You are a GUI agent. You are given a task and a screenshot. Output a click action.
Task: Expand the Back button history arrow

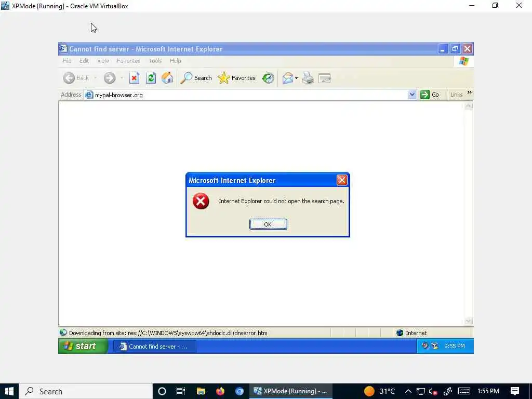(96, 78)
